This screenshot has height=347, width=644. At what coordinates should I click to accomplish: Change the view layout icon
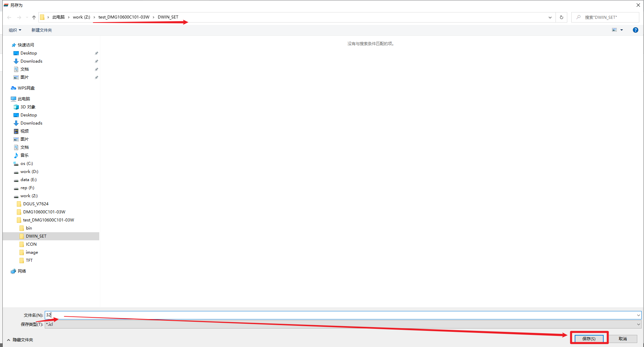[x=614, y=30]
